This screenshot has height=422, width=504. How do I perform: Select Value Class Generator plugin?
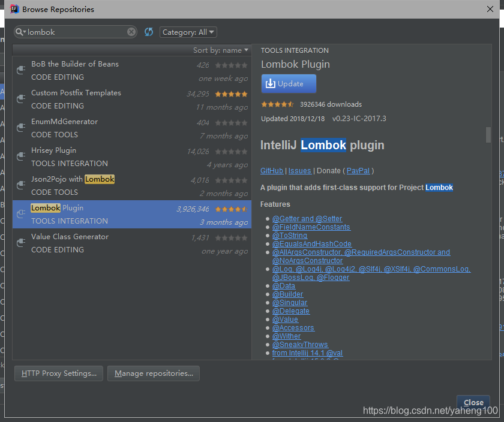132,243
